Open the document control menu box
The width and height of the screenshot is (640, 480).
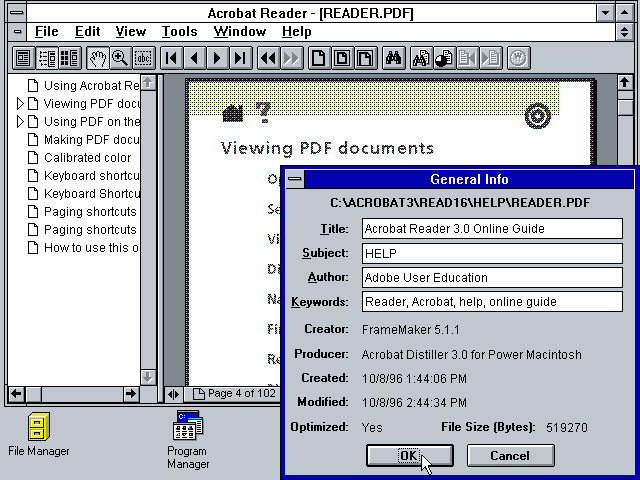tap(17, 31)
